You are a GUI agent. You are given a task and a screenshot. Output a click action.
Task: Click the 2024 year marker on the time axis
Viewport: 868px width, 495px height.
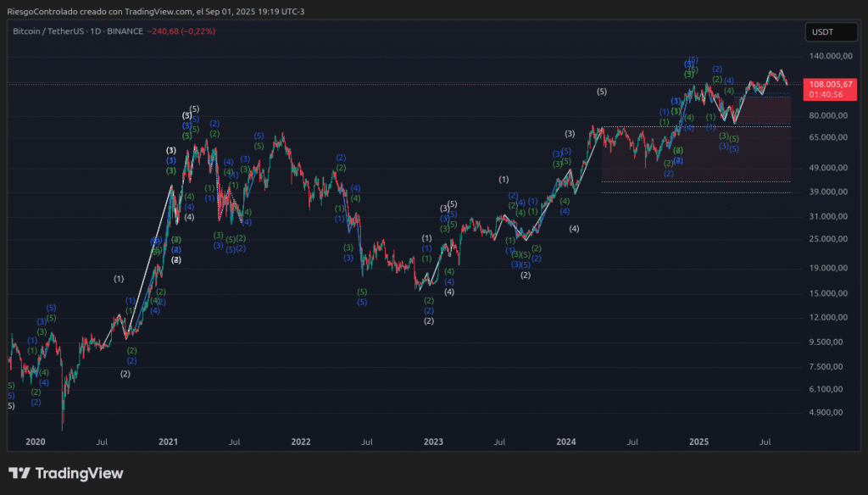pos(566,442)
